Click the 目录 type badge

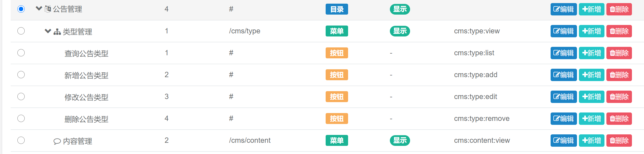pos(337,9)
